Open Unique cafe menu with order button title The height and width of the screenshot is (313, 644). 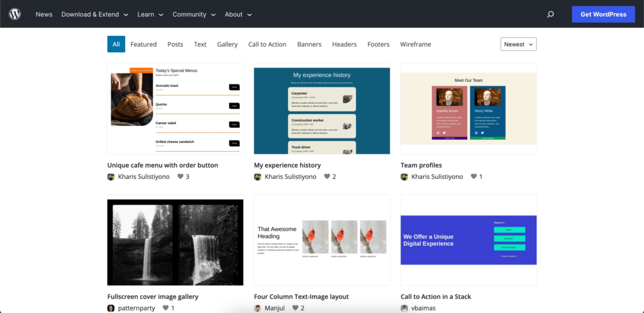click(163, 165)
